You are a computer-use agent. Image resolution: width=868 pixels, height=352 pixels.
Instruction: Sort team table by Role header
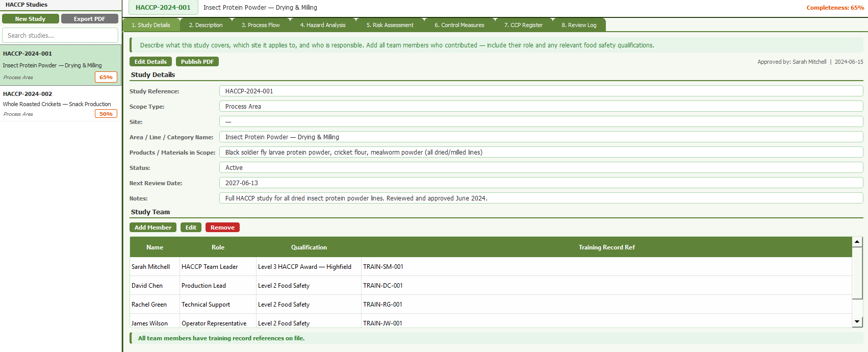coord(218,247)
